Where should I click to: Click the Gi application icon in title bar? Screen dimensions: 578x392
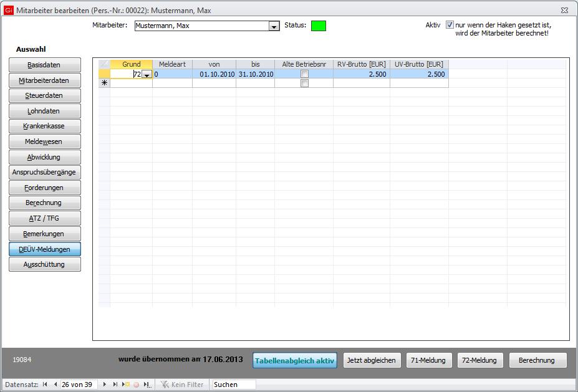(x=9, y=11)
